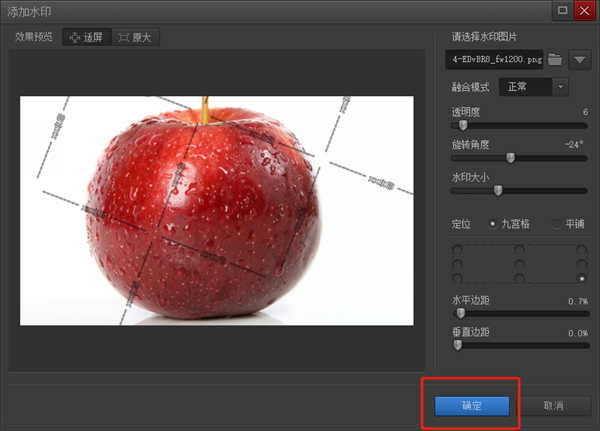Click the apple preview image

217,211
